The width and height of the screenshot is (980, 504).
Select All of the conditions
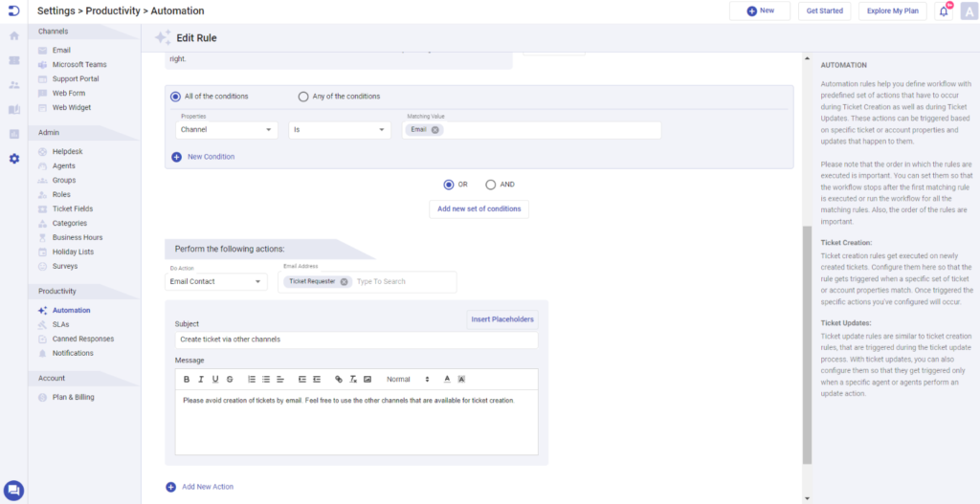[x=176, y=97]
